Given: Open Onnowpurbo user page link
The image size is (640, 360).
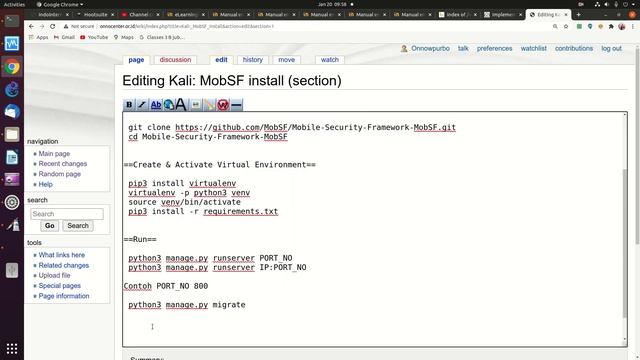Looking at the screenshot, I should coord(430,48).
